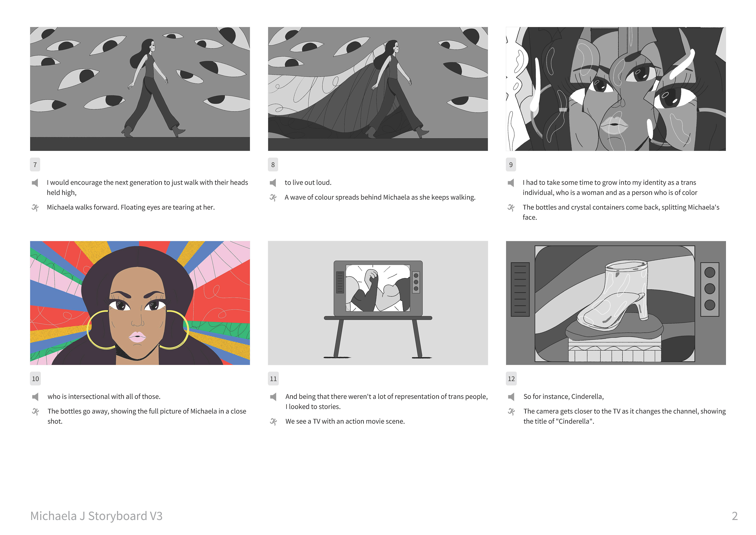Click the speaker icon under frame 10
Image resolution: width=756 pixels, height=535 pixels.
pos(35,397)
